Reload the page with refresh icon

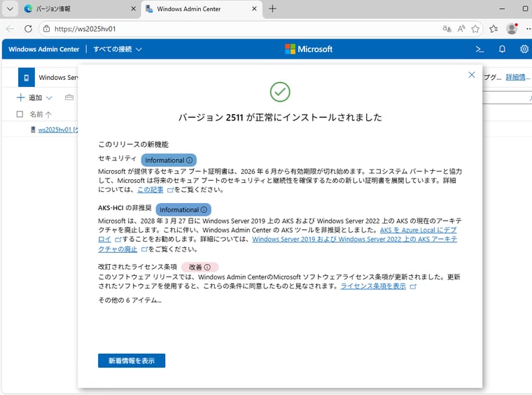29,29
